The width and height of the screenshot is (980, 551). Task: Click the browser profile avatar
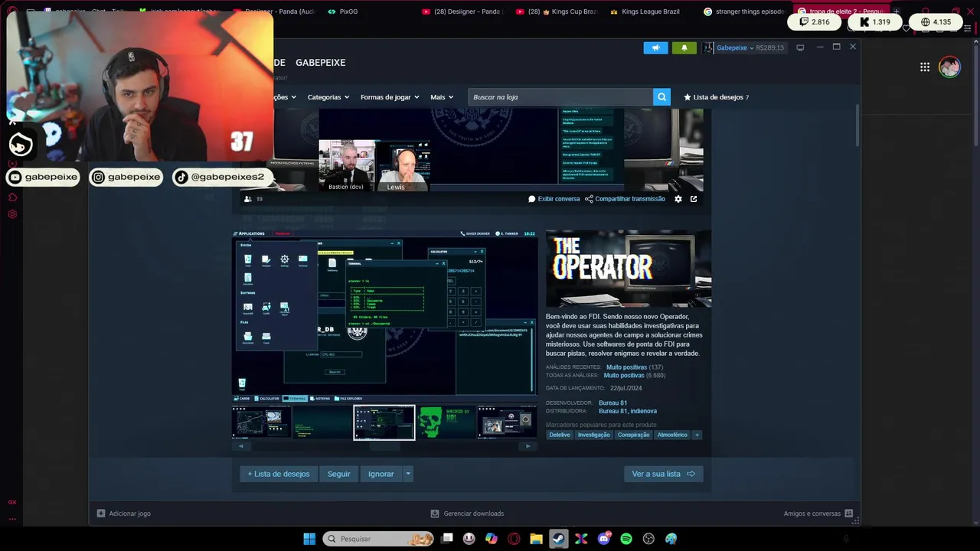point(949,67)
